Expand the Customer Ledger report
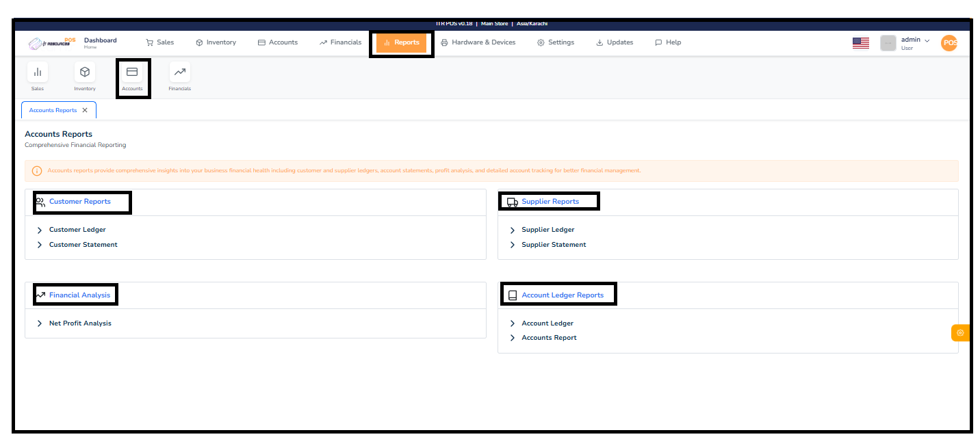Screen dimensions: 980x439 [x=76, y=230]
